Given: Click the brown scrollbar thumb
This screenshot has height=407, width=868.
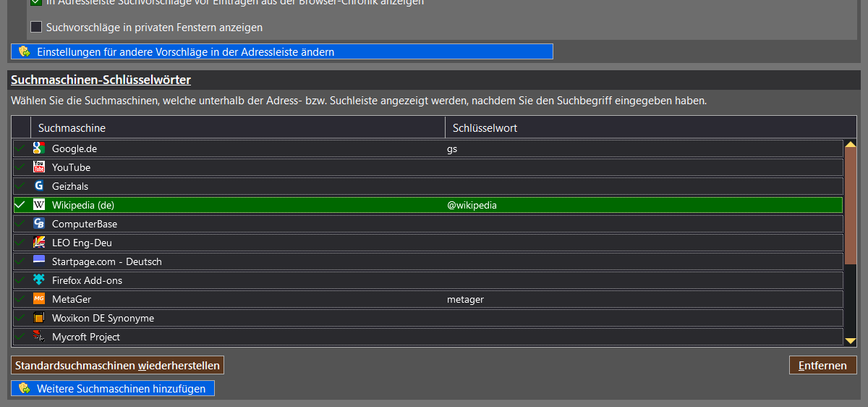Looking at the screenshot, I should coord(851,206).
